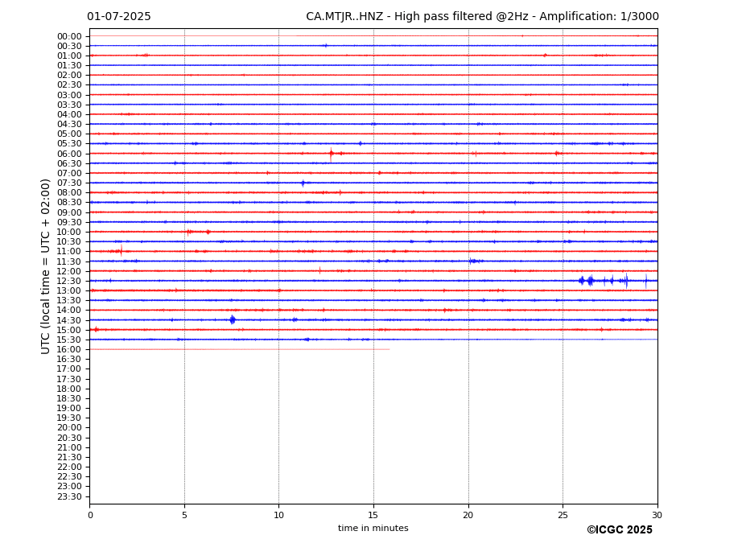Click the 16:00 time row label

click(69, 350)
